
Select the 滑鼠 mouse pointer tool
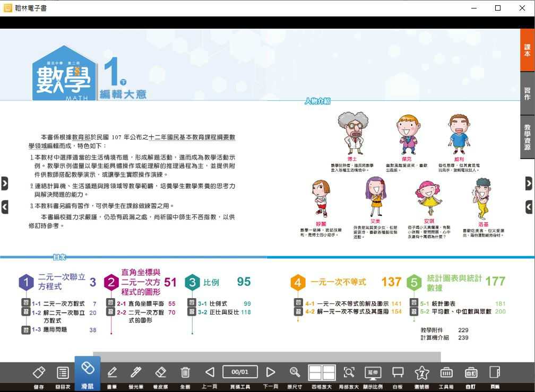88,373
